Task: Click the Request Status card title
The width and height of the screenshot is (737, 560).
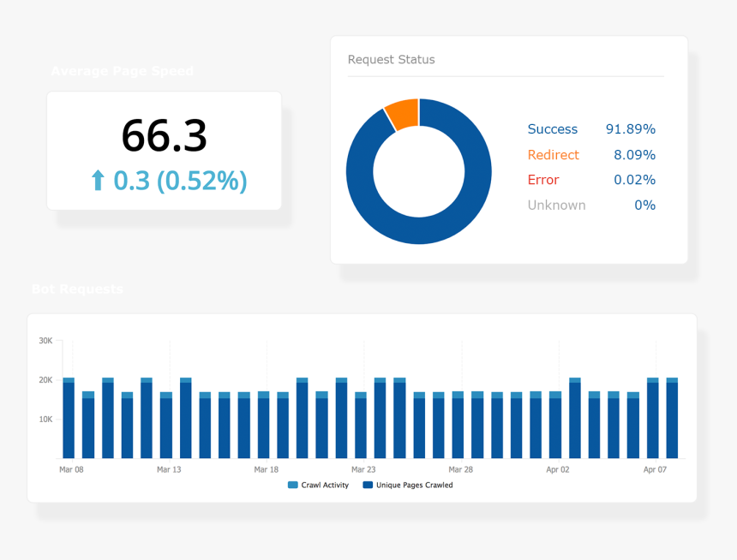Action: pyautogui.click(x=391, y=60)
